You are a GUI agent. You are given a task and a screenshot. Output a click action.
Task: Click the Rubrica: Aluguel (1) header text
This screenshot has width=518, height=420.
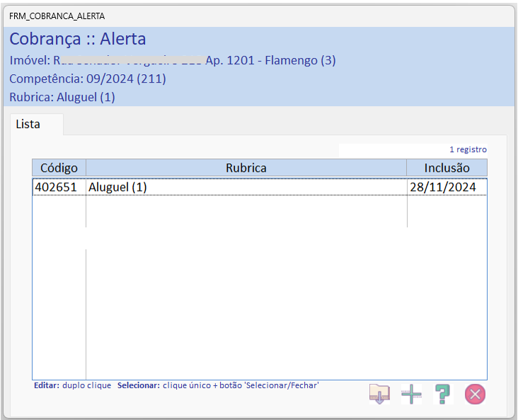tap(62, 98)
